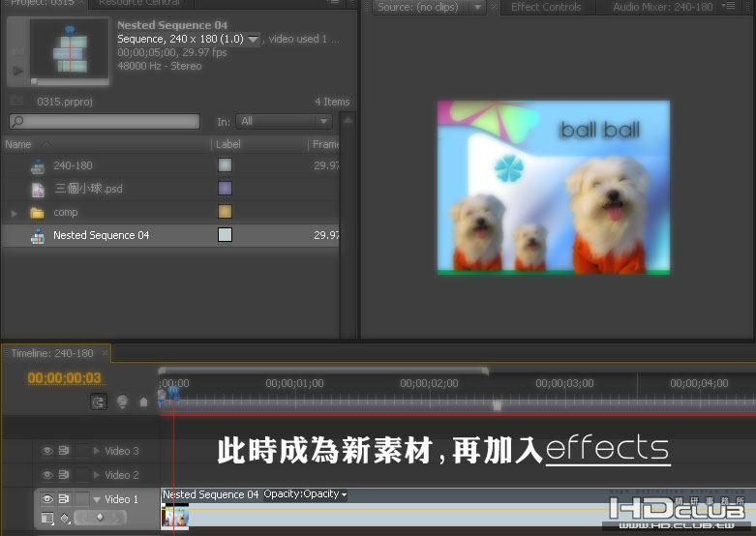
Task: Select the Resource Central tab
Action: [x=138, y=3]
